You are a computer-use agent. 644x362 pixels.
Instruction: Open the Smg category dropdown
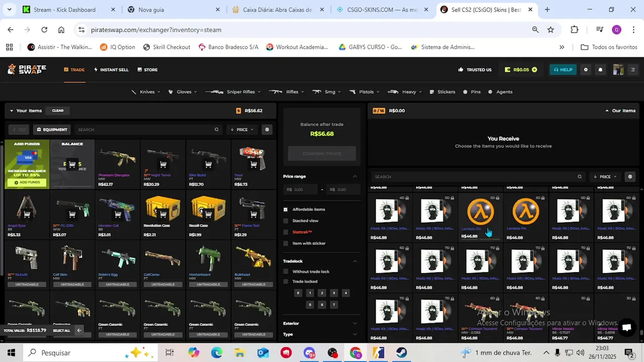[327, 92]
